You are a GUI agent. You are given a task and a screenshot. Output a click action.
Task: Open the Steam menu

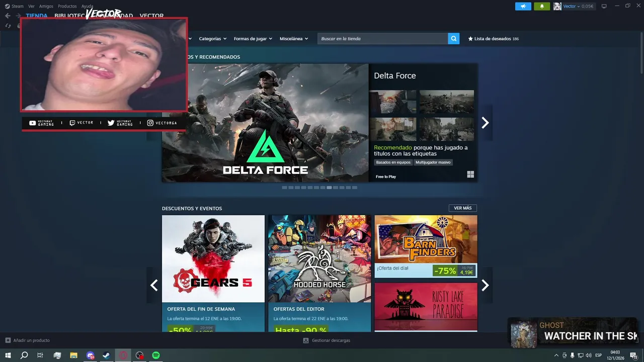click(15, 6)
